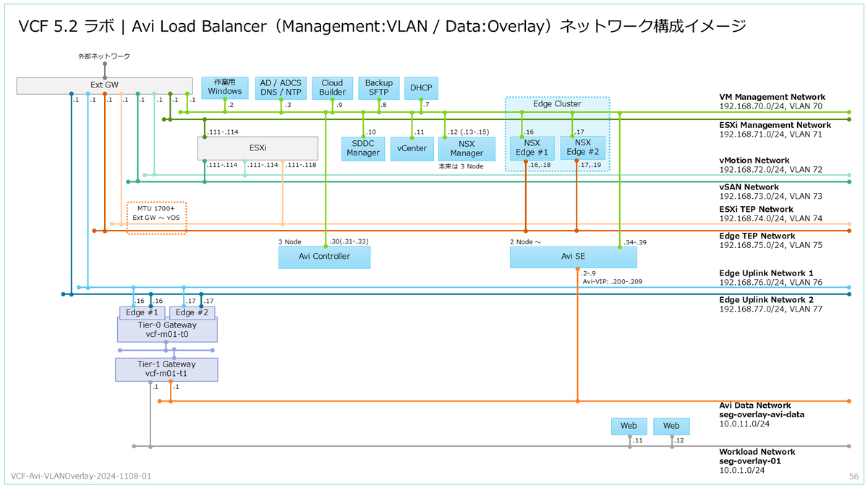The height and width of the screenshot is (488, 868).
Task: Select the vSAN Network label
Action: tap(748, 187)
